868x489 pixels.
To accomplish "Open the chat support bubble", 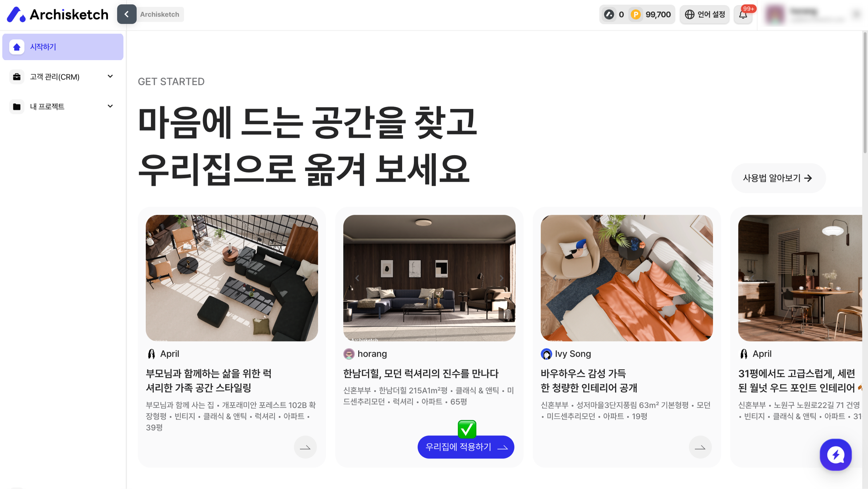I will tap(835, 455).
